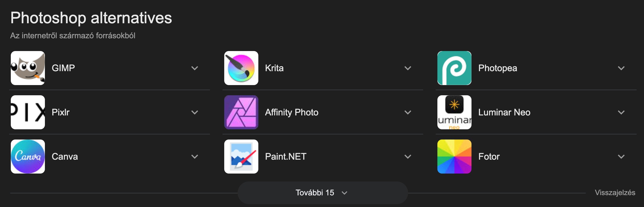Expand the Canva details chevron

pyautogui.click(x=194, y=156)
